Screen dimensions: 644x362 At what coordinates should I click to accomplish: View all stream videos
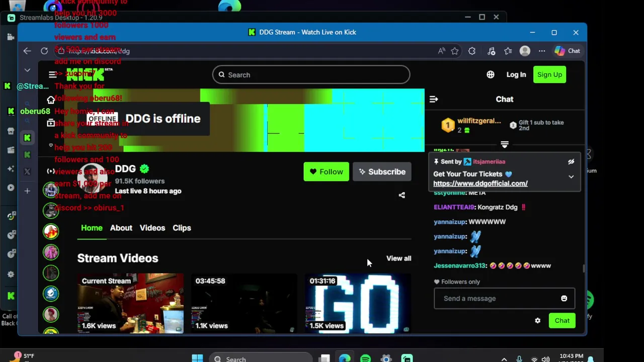(x=398, y=258)
